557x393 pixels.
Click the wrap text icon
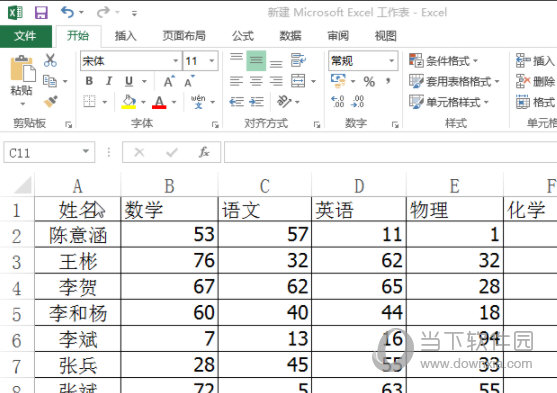point(298,60)
